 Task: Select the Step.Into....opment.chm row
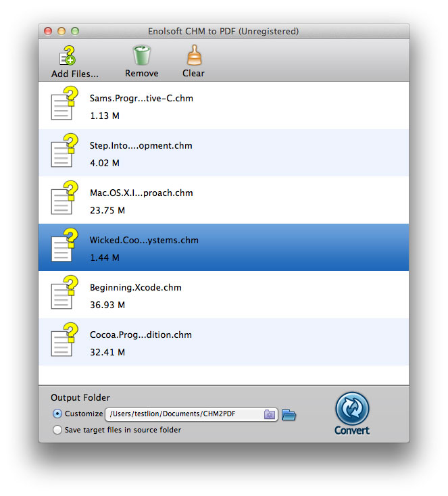[224, 153]
